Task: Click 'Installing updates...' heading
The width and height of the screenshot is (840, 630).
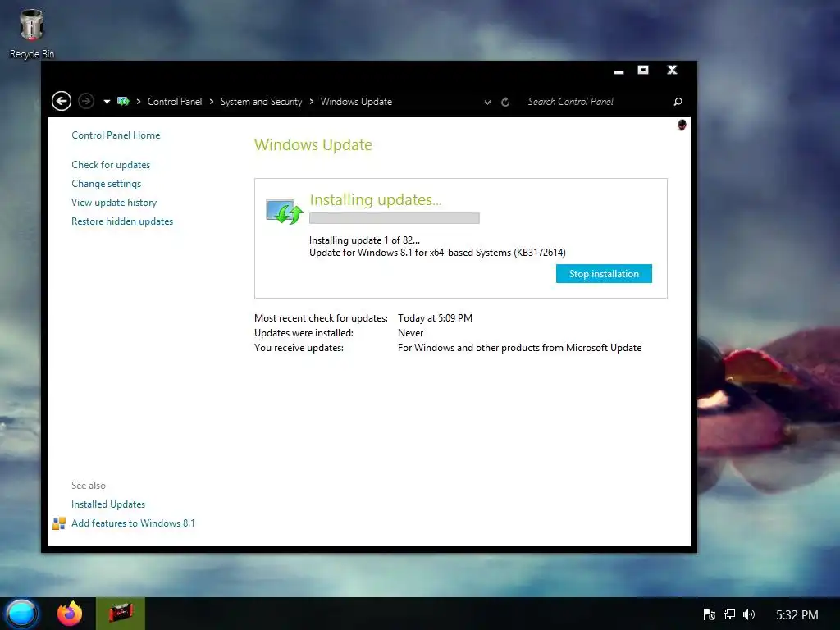Action: (x=376, y=200)
